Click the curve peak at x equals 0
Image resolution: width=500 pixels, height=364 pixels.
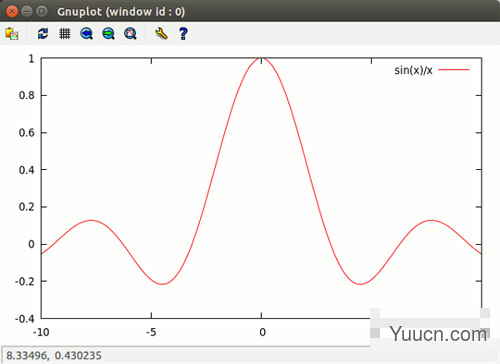(x=261, y=58)
